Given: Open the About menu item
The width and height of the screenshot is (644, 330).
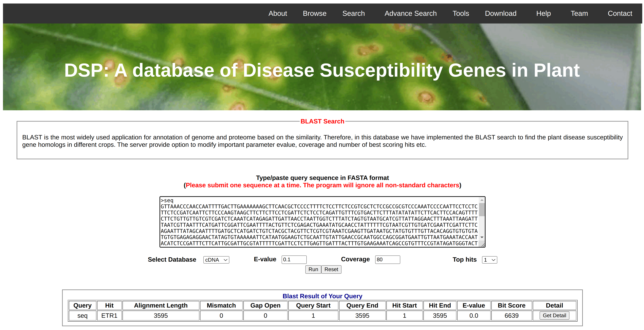Looking at the screenshot, I should [x=277, y=14].
